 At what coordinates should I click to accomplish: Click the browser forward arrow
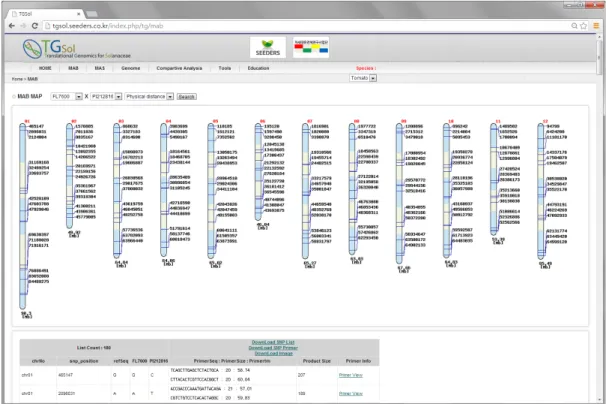[x=23, y=26]
